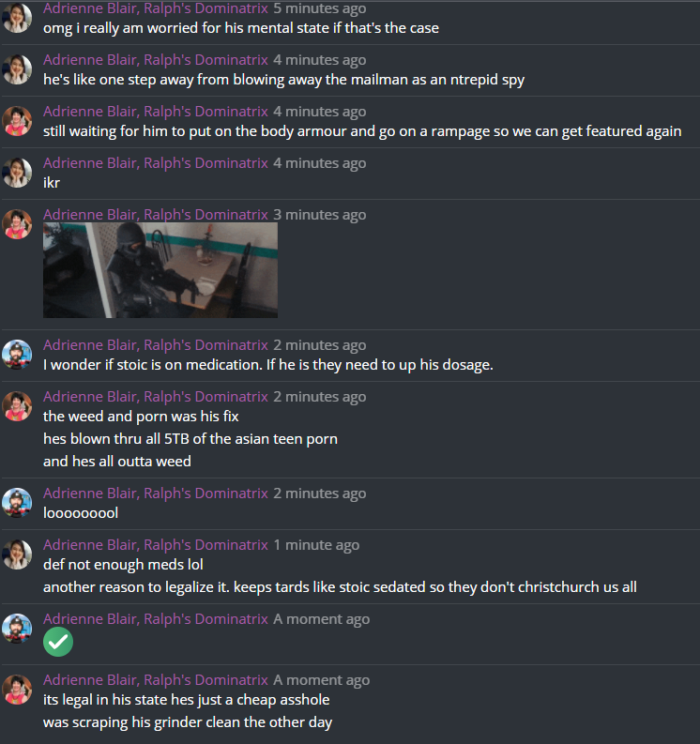This screenshot has height=744, width=700.
Task: Click the 'was scraping his grinder clean' message
Action: tap(188, 722)
